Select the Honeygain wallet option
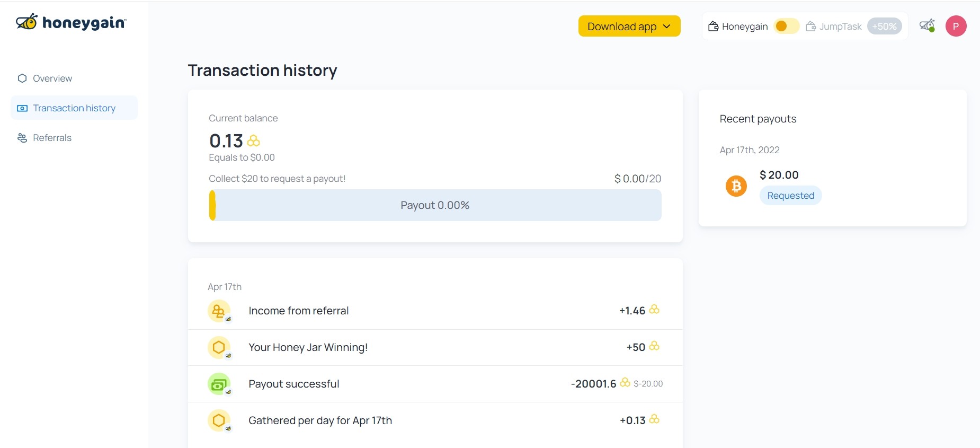Viewport: 980px width, 448px height. tap(738, 27)
